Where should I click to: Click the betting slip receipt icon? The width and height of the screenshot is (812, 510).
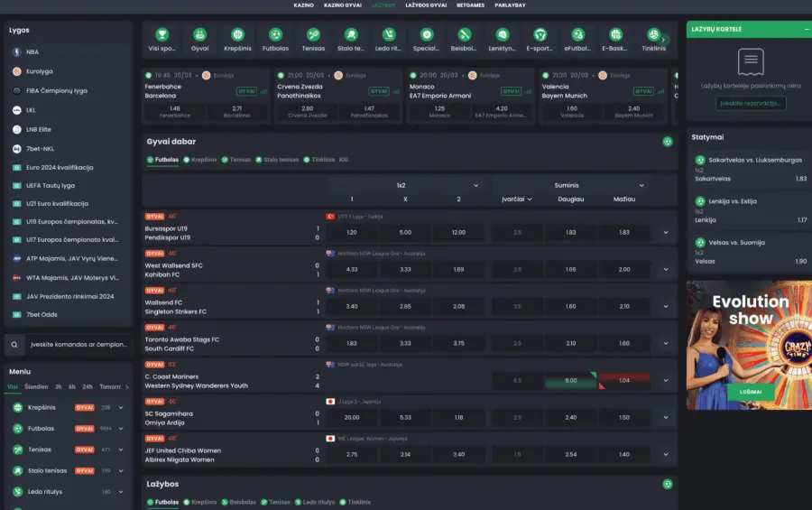pos(751,61)
